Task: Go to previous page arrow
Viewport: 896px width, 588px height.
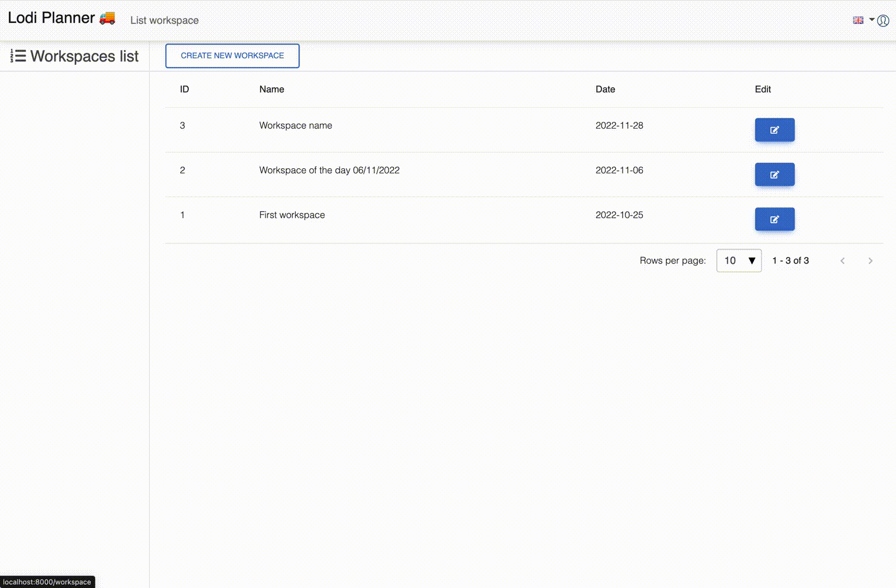Action: pyautogui.click(x=842, y=261)
